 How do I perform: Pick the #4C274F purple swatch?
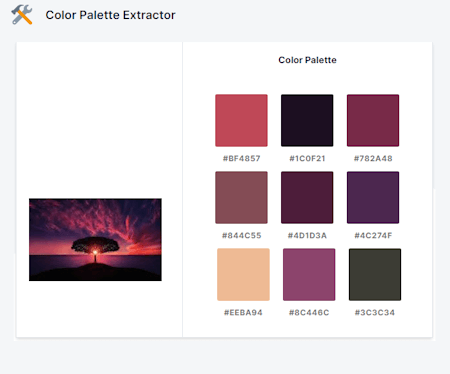[x=373, y=197]
